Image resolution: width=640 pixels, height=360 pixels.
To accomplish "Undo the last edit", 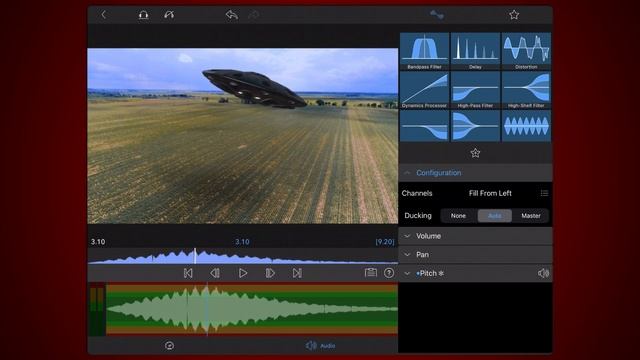I will click(231, 15).
